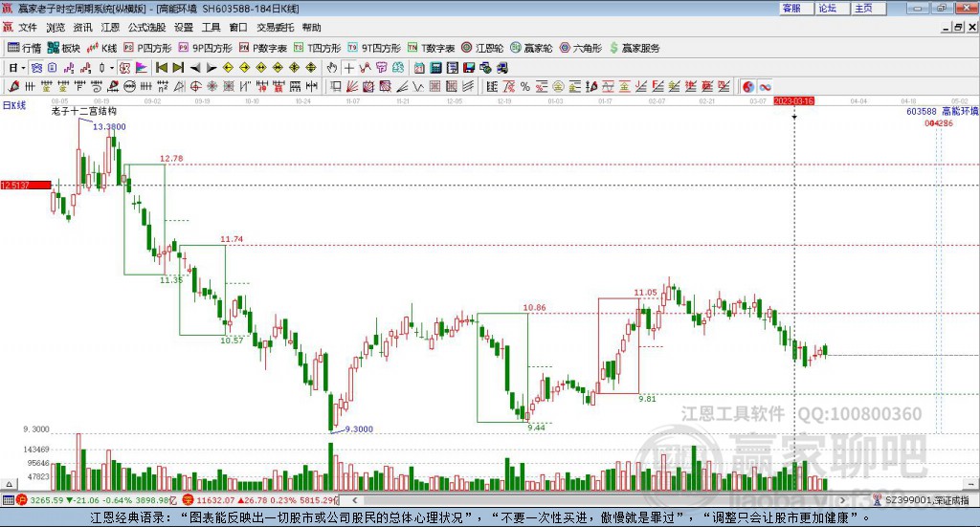Image resolution: width=980 pixels, height=527 pixels.
Task: Click the pink flag icon
Action: [142, 68]
